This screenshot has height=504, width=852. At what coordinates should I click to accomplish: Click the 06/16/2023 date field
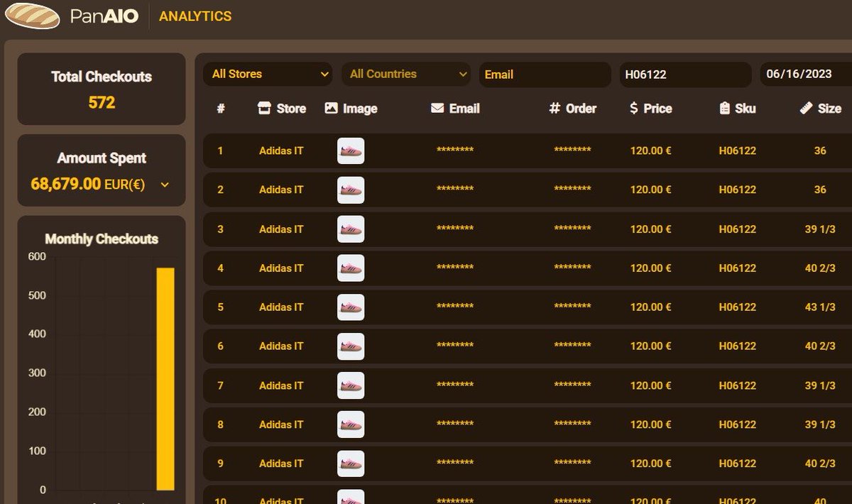point(806,75)
